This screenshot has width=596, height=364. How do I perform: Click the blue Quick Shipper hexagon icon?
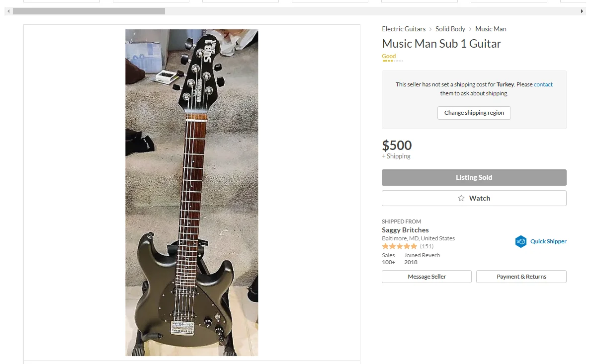[x=520, y=241]
